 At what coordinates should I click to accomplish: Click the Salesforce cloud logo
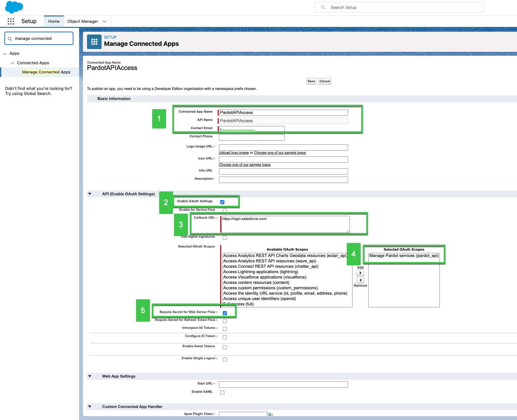(14, 7)
